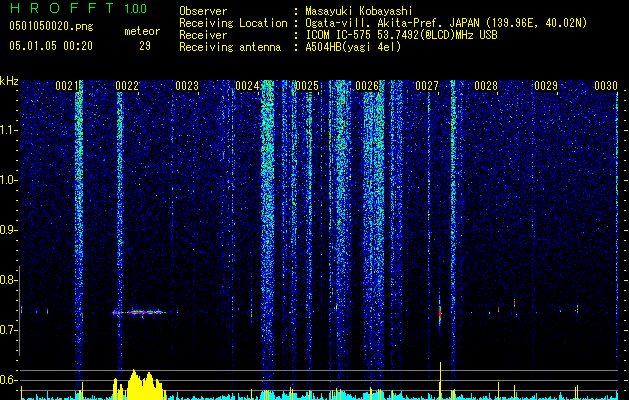This screenshot has width=629, height=400.
Task: Click the 1.0 kHz frequency axis label
Action: pyautogui.click(x=9, y=180)
